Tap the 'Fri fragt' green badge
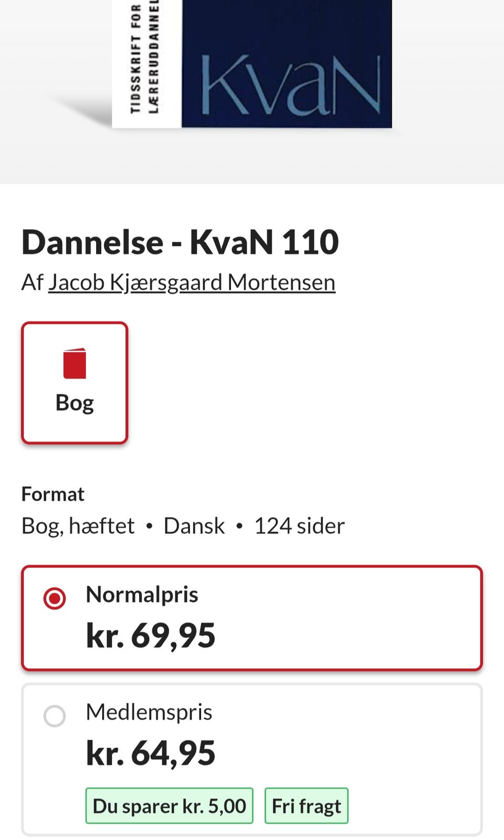 pyautogui.click(x=306, y=806)
